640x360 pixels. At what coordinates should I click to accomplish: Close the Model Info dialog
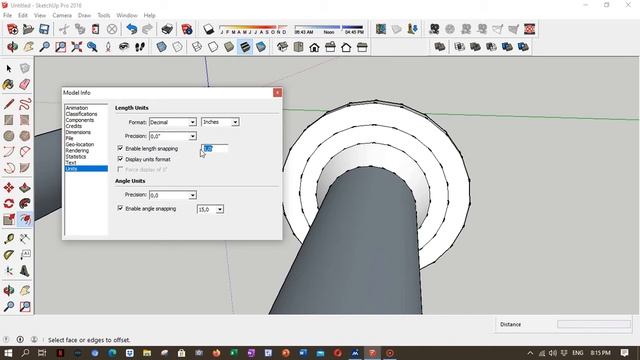pos(278,93)
